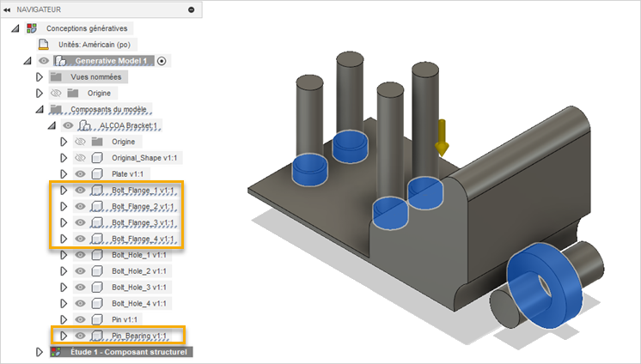This screenshot has height=364, width=641.
Task: Click the Étude 1 study icon
Action: tap(56, 352)
